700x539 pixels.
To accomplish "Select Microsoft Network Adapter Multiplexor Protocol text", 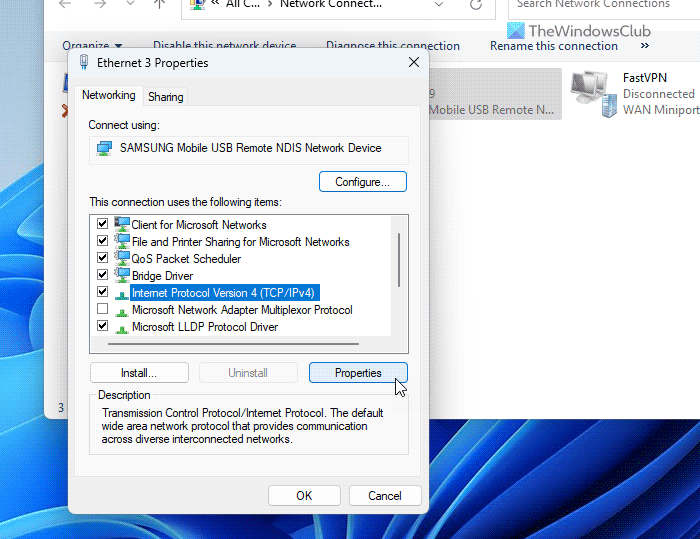I will [x=242, y=310].
